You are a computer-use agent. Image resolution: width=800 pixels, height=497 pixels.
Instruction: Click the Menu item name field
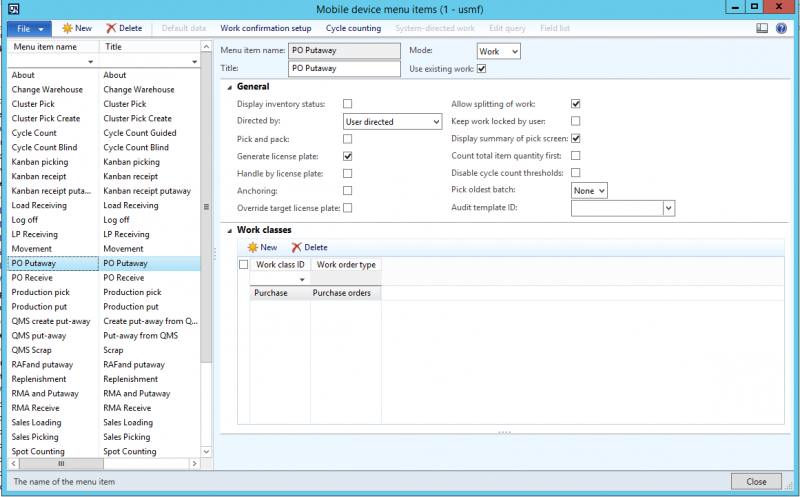[x=344, y=51]
